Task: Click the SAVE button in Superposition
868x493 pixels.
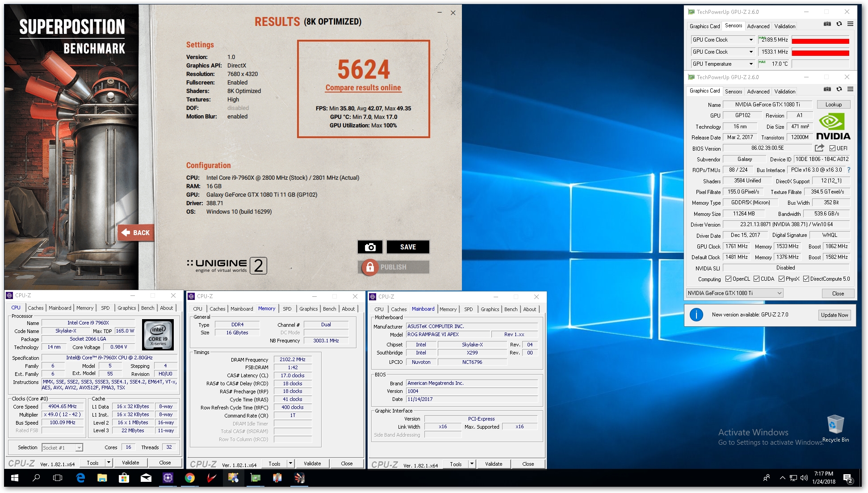Action: 408,247
